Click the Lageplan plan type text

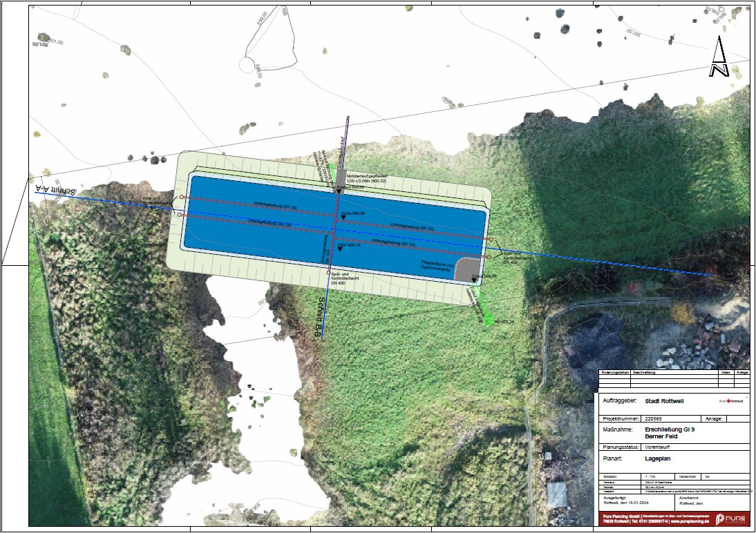pos(657,457)
